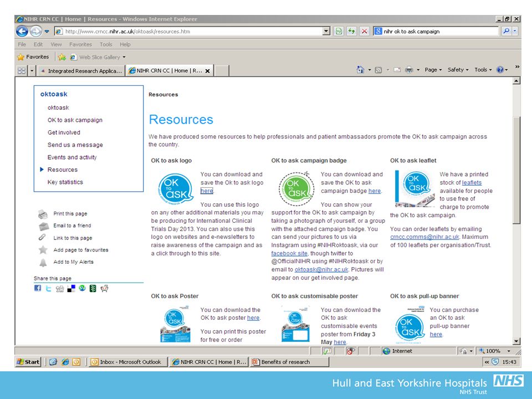532x399 pixels.
Task: Open Benefits of research taskbar item
Action: pos(289,362)
